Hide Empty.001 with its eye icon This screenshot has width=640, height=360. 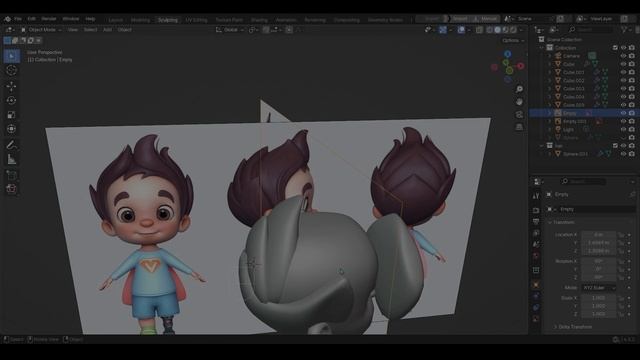[623, 121]
